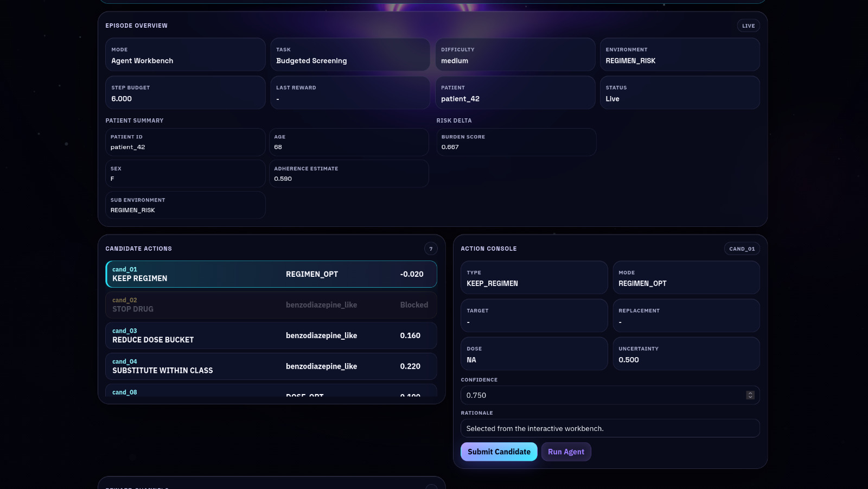
Task: Edit the Rationale text field
Action: [610, 428]
